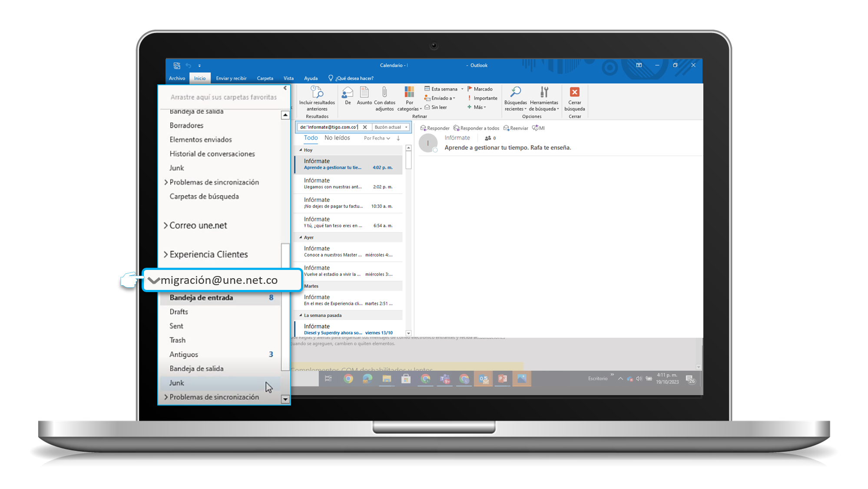This screenshot has width=868, height=489.
Task: Expand Correo une.net account
Action: (166, 226)
